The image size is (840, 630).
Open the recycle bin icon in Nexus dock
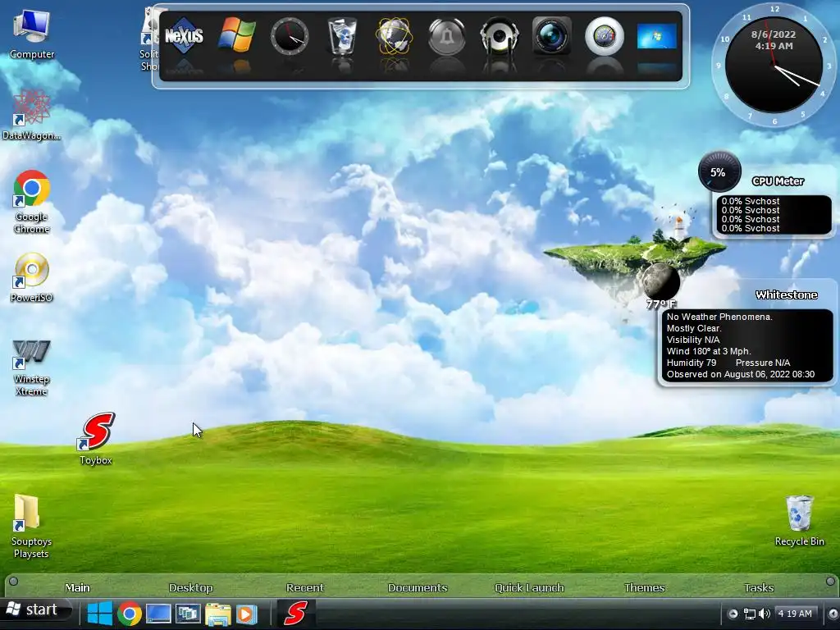click(342, 36)
